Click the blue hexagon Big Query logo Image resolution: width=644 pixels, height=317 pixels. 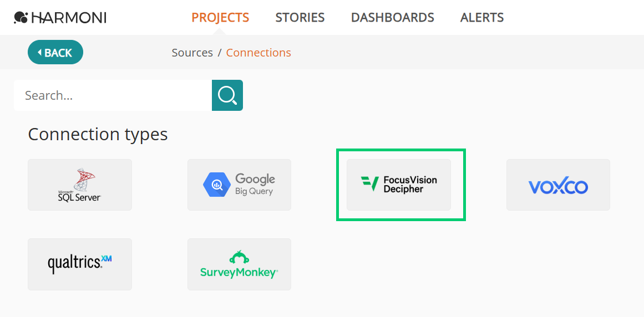217,185
